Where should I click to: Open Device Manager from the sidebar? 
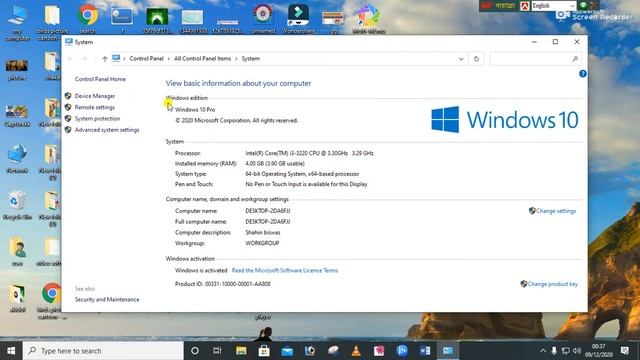tap(95, 96)
